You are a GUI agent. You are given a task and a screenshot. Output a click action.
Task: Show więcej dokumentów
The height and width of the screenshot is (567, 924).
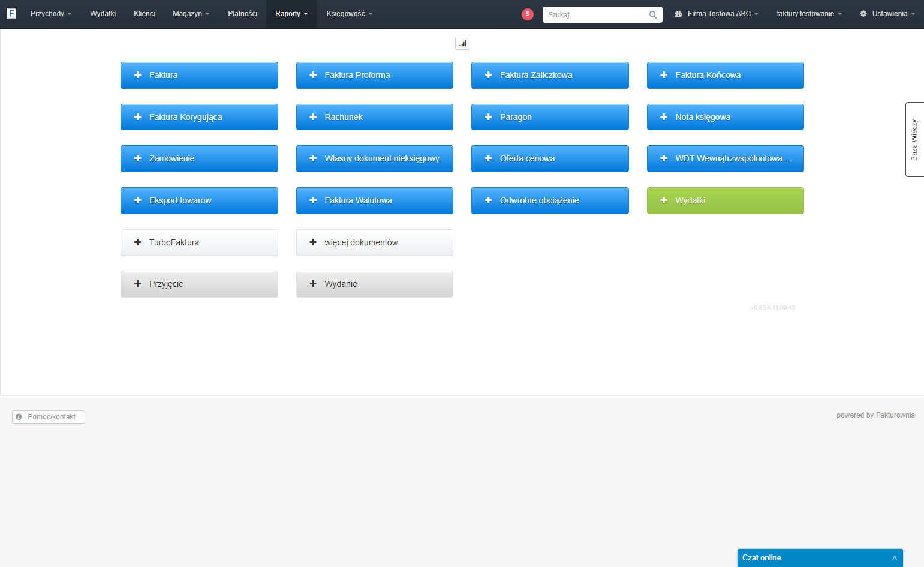[375, 242]
